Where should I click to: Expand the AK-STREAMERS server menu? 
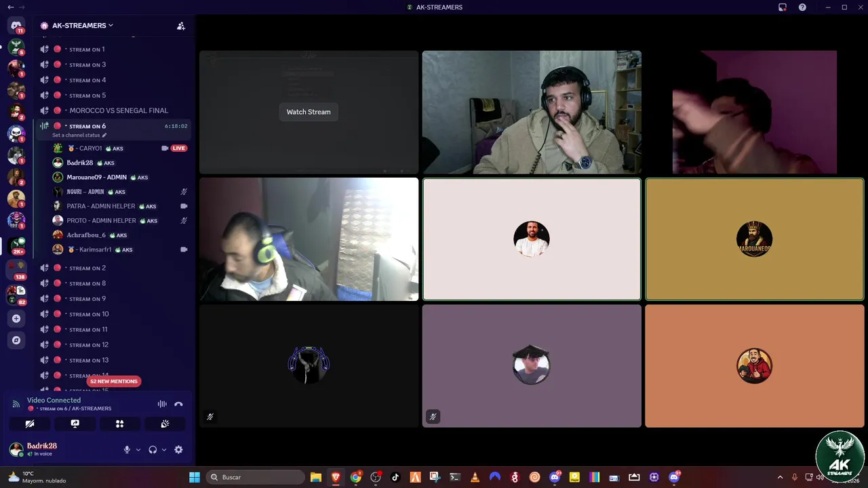click(x=83, y=26)
